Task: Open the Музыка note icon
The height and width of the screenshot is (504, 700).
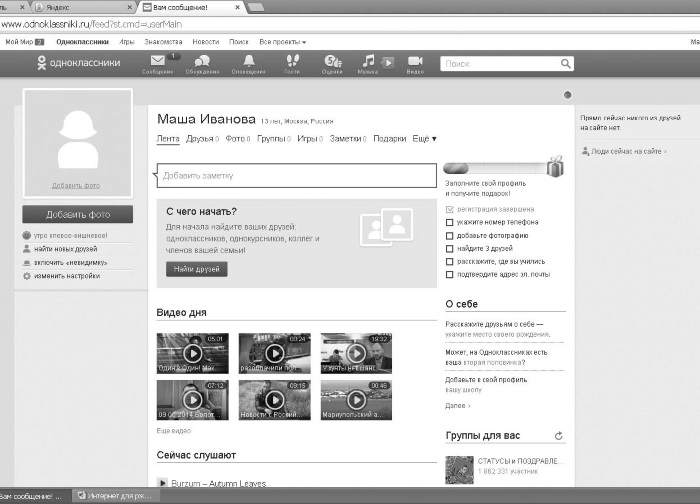Action: 368,61
